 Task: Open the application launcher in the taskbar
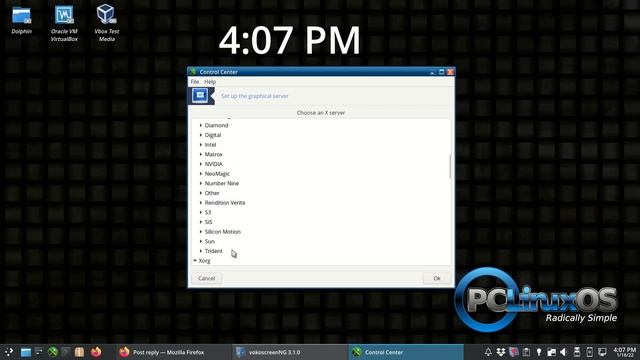coord(9,352)
